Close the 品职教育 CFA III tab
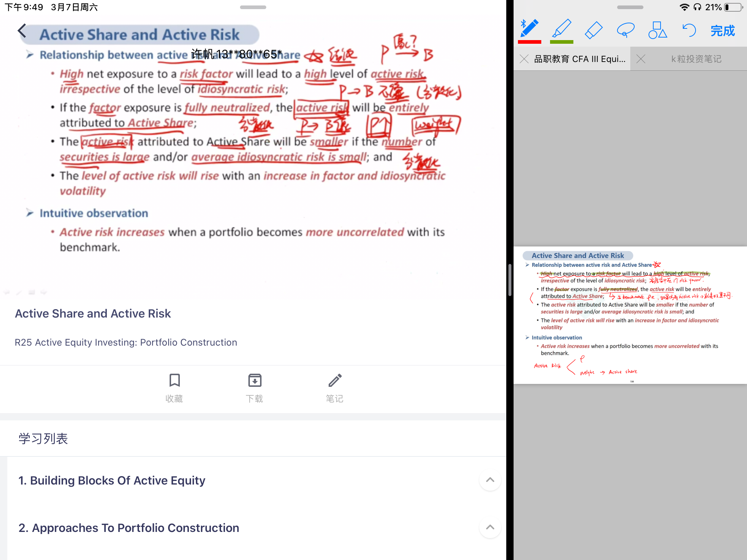This screenshot has width=747, height=560. 524,59
